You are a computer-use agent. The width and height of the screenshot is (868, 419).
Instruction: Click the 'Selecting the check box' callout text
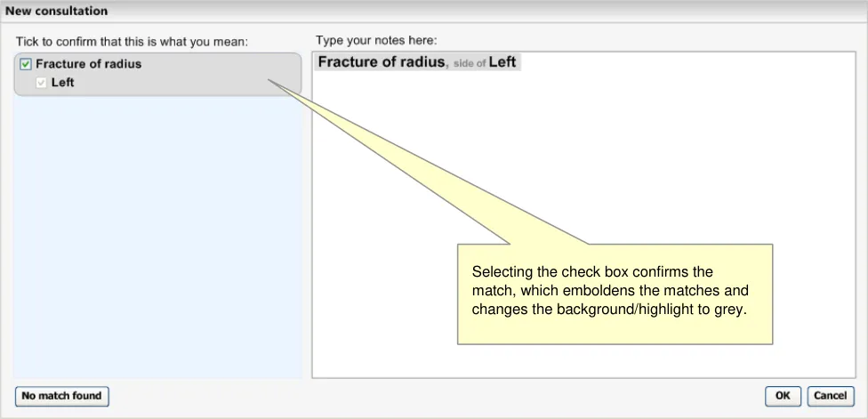tap(591, 272)
